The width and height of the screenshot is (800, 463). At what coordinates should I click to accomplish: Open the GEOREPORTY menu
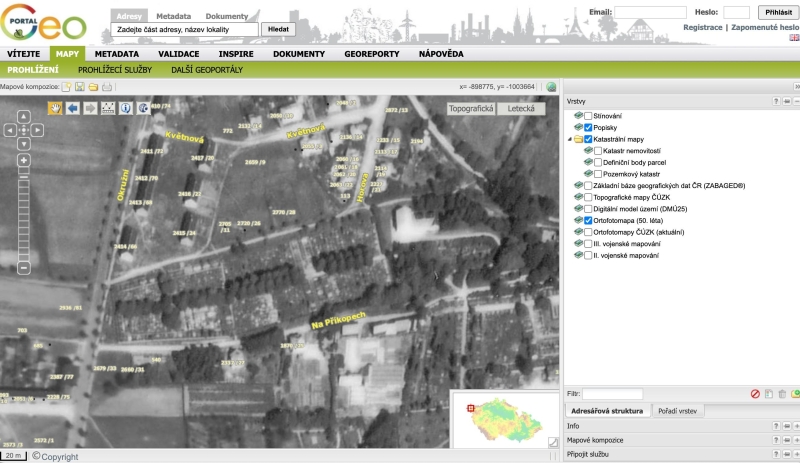point(371,53)
